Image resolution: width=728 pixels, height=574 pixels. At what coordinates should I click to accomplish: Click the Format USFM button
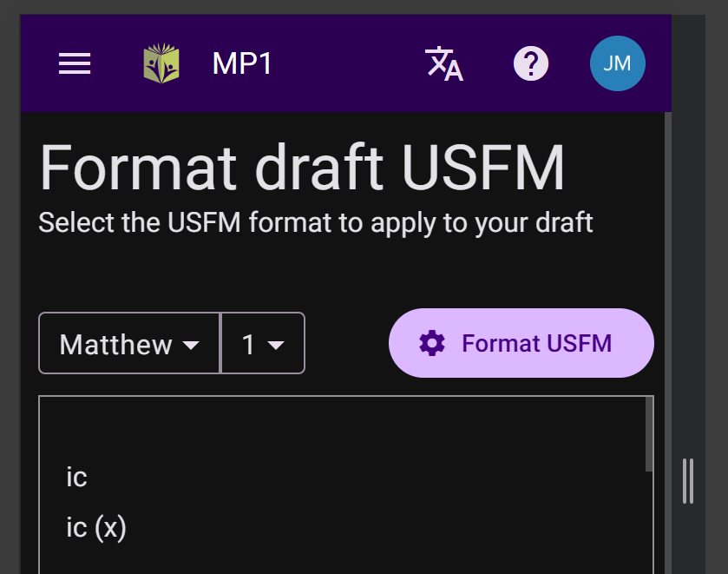click(x=521, y=343)
